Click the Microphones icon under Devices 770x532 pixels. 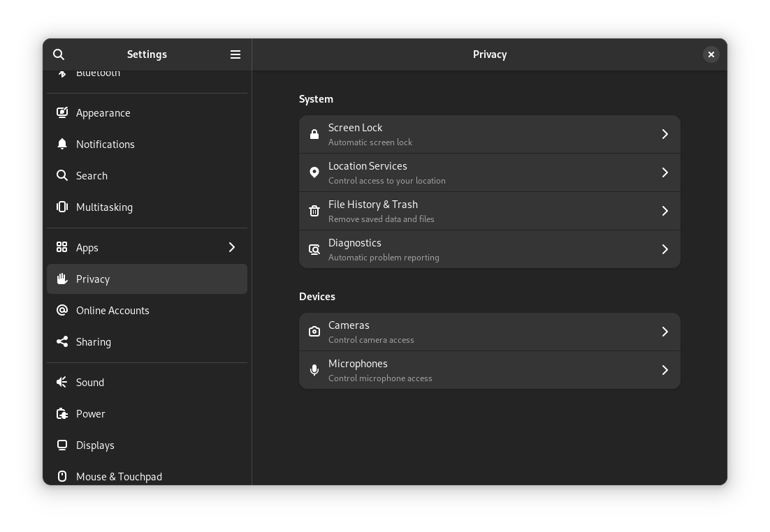point(314,370)
